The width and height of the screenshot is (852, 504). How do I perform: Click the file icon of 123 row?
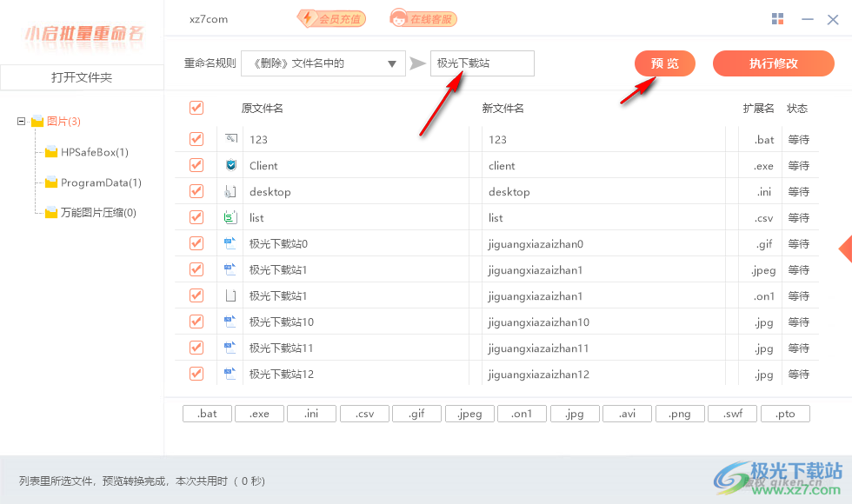pyautogui.click(x=231, y=138)
